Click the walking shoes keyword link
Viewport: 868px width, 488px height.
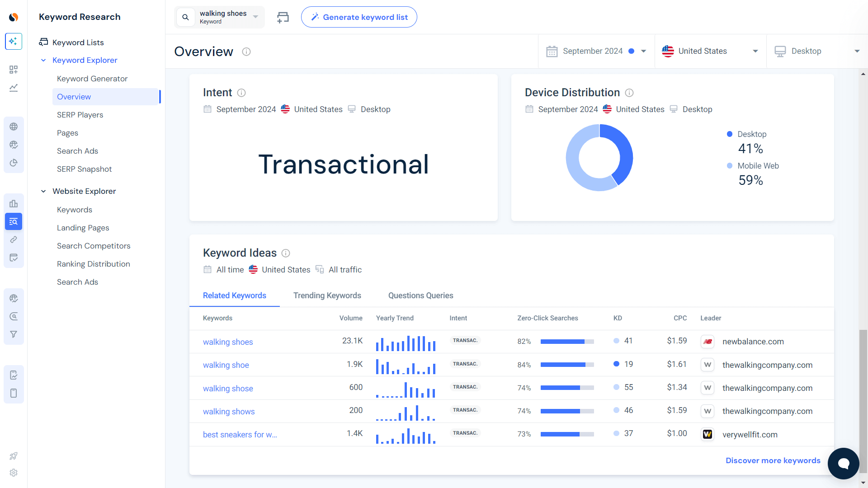pos(228,342)
